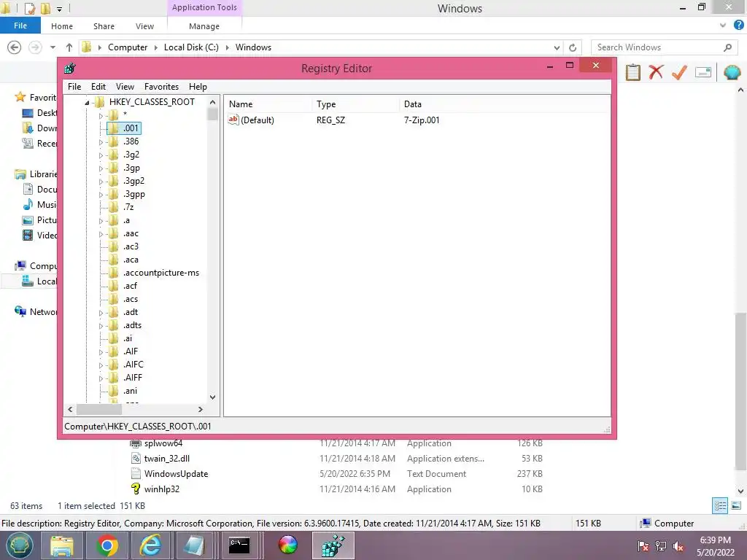The height and width of the screenshot is (560, 747).
Task: Click the refresh button beside address bar
Action: tap(573, 47)
